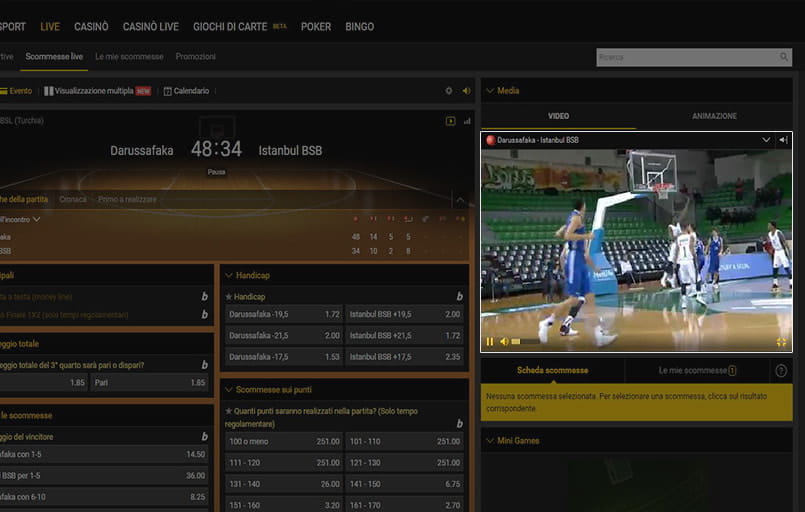Click the video stream icon on scoreboard
The image size is (805, 512).
tap(450, 121)
